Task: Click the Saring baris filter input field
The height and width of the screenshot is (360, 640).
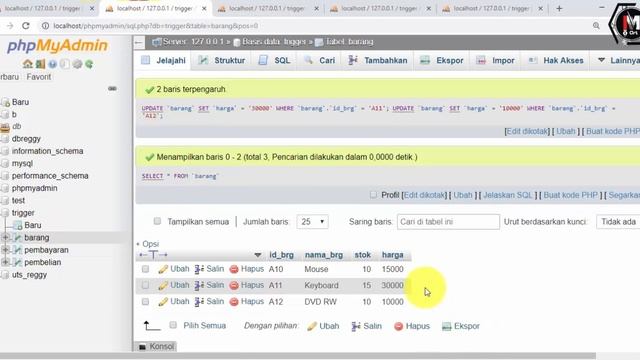Action: (x=448, y=222)
